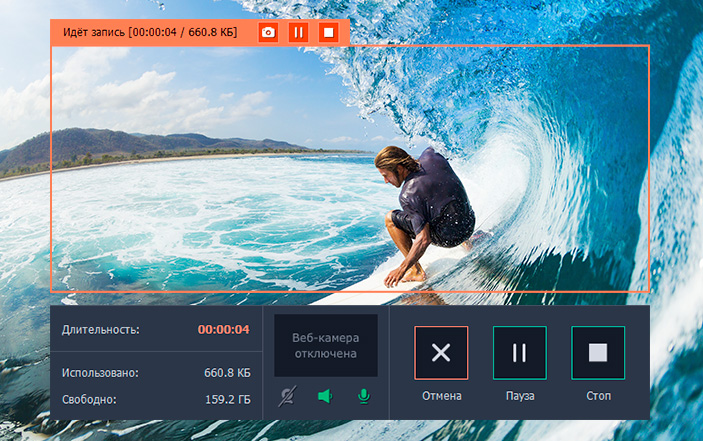Screen dimensions: 703x441
Task: Click the 'Отмена' label under the X
Action: pyautogui.click(x=442, y=396)
